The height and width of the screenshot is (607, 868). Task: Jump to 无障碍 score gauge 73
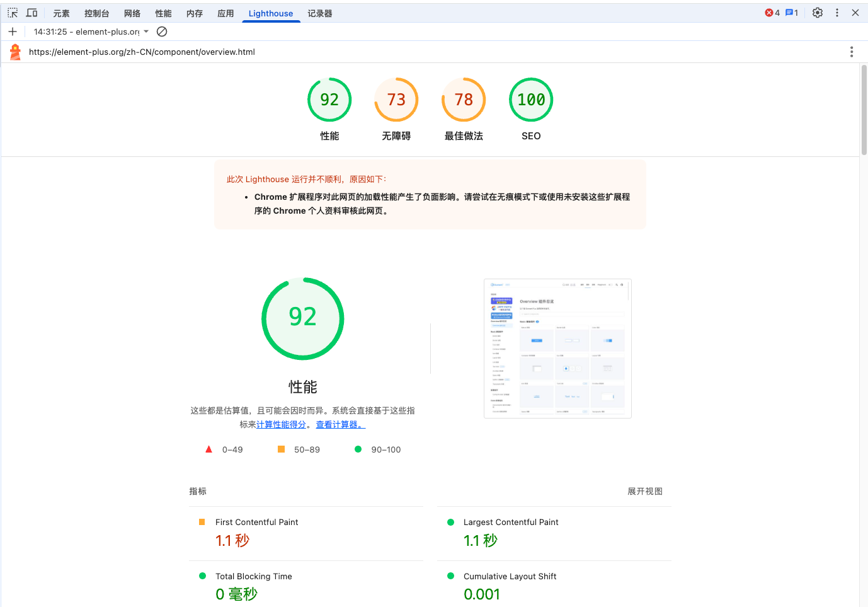point(396,100)
